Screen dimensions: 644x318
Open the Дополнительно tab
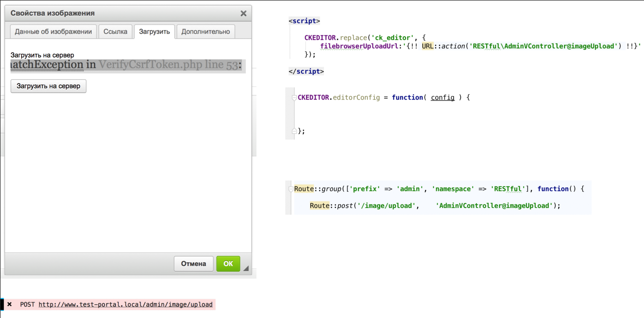click(x=206, y=32)
